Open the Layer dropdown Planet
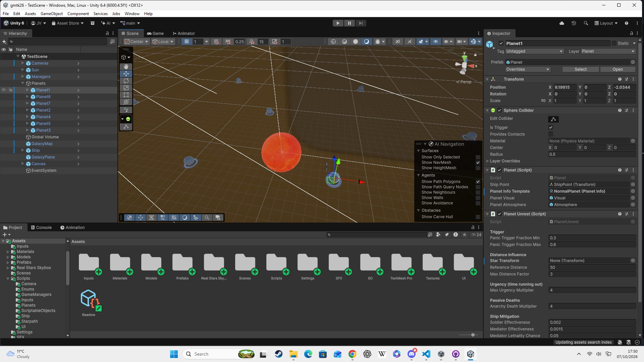644x362 pixels. [x=608, y=51]
